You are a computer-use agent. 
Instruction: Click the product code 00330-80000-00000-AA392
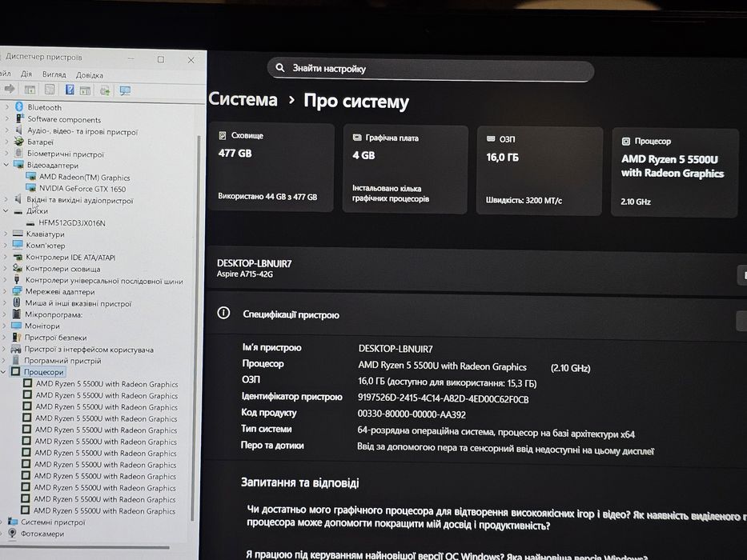click(412, 414)
